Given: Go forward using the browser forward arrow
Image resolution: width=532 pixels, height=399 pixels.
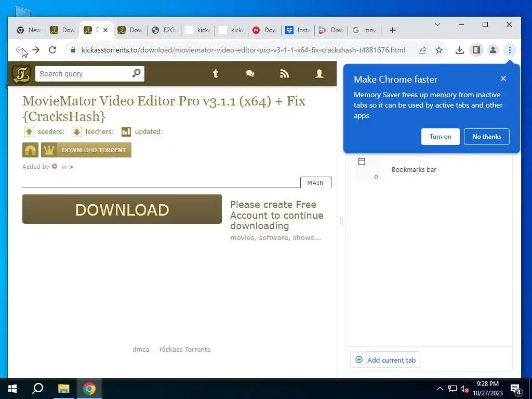Looking at the screenshot, I should pyautogui.click(x=36, y=50).
